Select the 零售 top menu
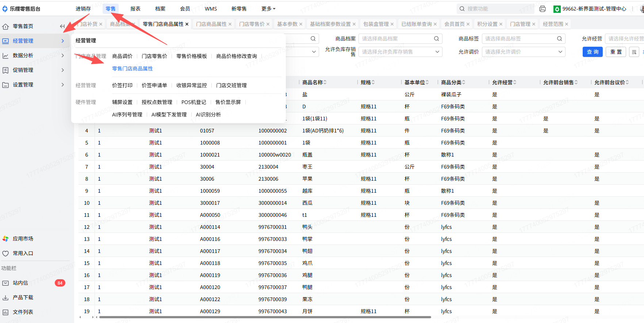This screenshot has height=323, width=644. tap(111, 9)
